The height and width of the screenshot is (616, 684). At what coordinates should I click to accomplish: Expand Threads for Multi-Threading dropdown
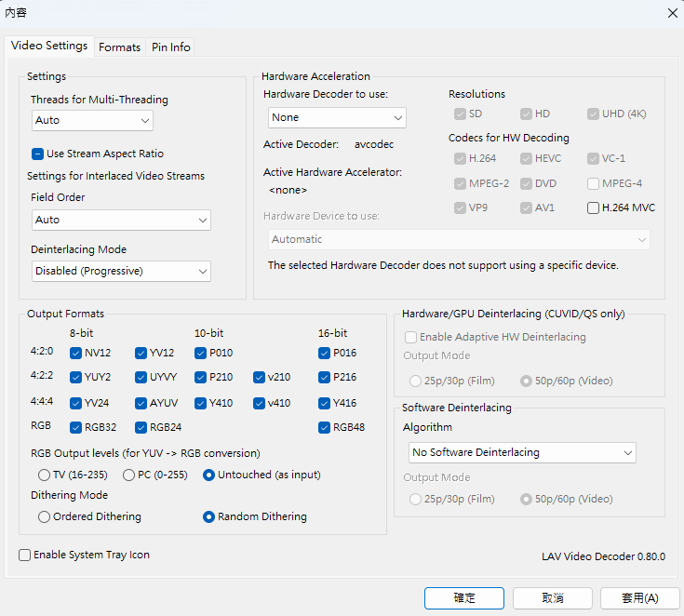click(92, 120)
